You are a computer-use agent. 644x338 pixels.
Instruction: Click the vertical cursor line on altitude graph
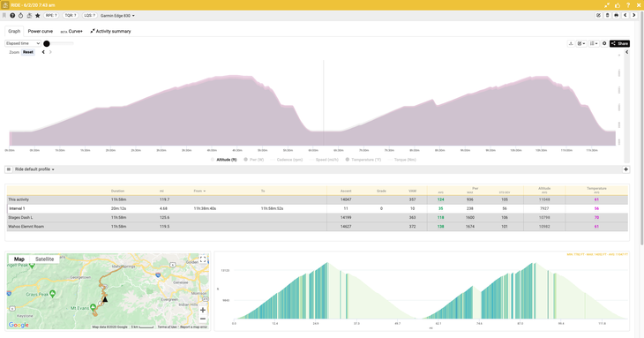pos(324,102)
